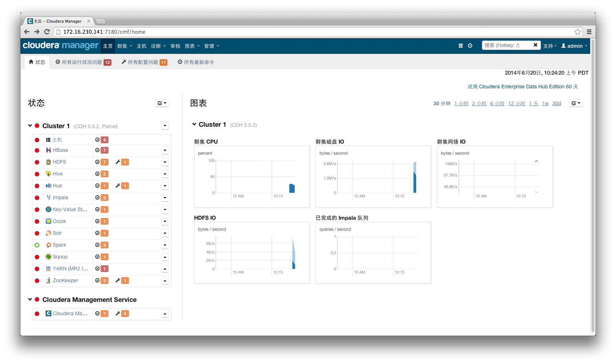616x364 pixels.
Task: Open the 支持 support menu
Action: coord(550,46)
